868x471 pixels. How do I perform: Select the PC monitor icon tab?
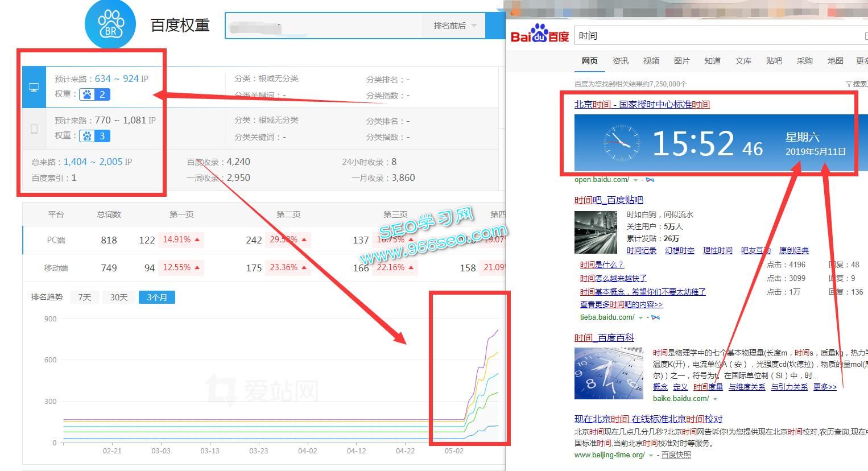[34, 88]
